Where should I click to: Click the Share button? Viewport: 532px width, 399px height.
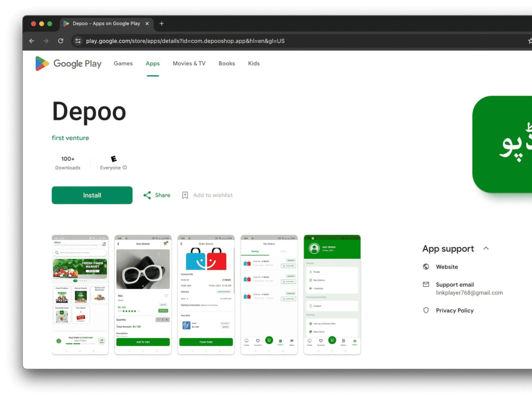tap(157, 195)
